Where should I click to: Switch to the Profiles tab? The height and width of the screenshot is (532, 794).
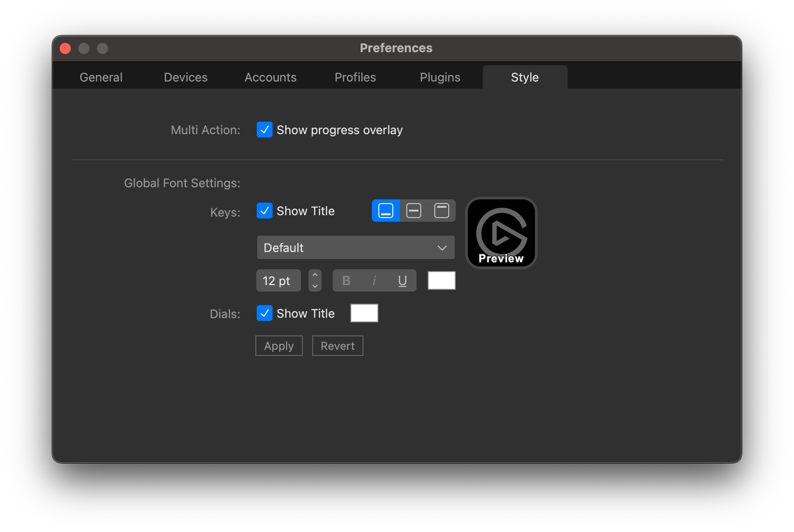[356, 77]
